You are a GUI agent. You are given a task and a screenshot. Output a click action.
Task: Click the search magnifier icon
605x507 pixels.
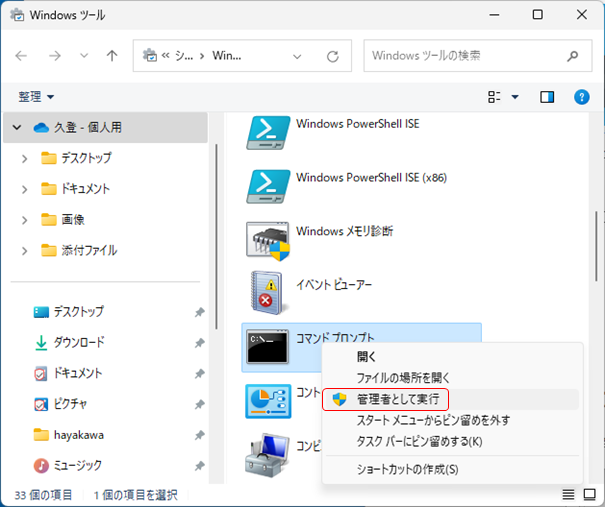pyautogui.click(x=572, y=56)
